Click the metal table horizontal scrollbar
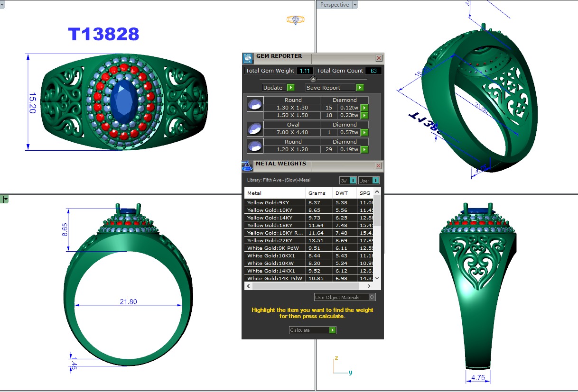 tap(312, 286)
